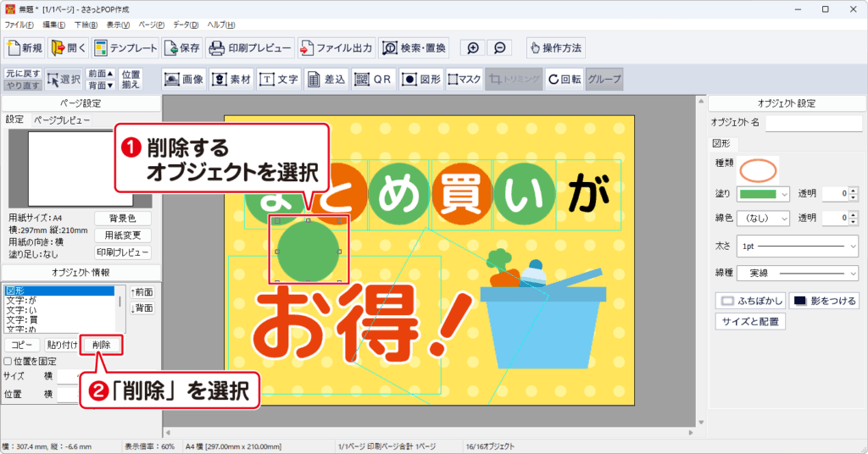The width and height of the screenshot is (868, 454).
Task: Click the 新規 (New) toolbar icon
Action: (25, 47)
